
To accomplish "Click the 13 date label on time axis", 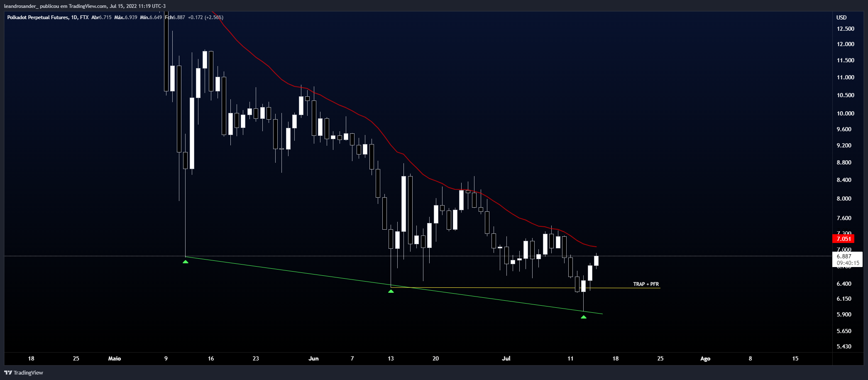I will [391, 358].
